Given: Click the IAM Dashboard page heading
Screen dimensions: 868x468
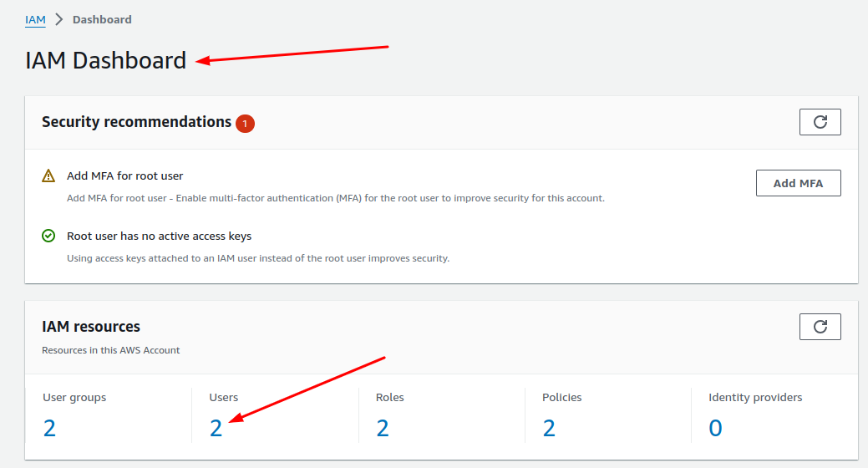Looking at the screenshot, I should (x=106, y=60).
